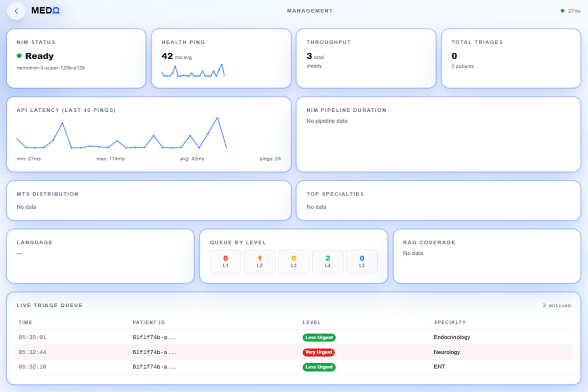This screenshot has width=588, height=392.
Task: Select the L1 queue level box
Action: (225, 262)
